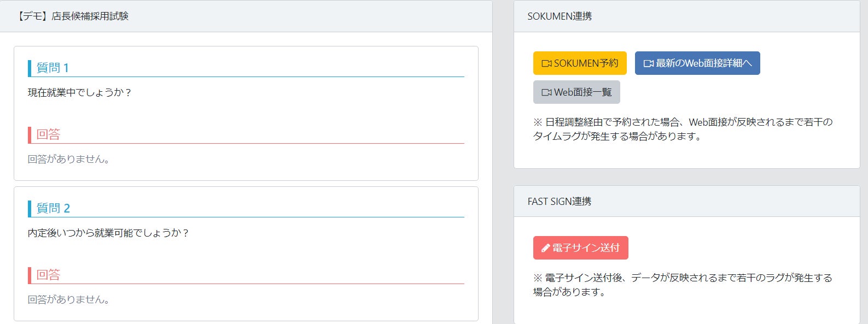This screenshot has width=868, height=324.
Task: Click the note about Web面接 time lag
Action: [x=683, y=129]
